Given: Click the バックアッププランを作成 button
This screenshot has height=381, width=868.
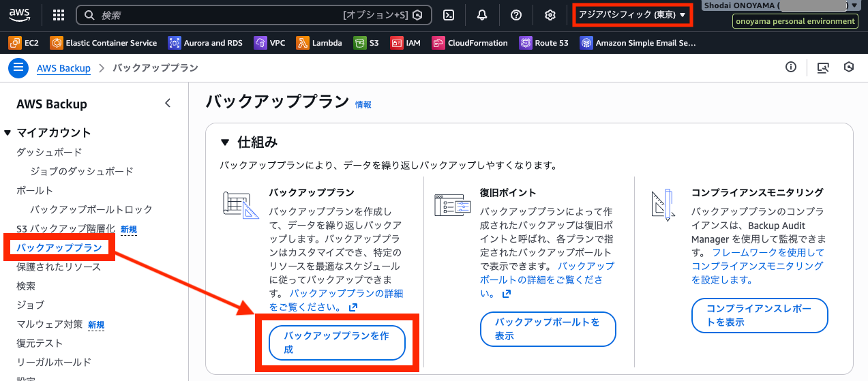Looking at the screenshot, I should click(337, 343).
